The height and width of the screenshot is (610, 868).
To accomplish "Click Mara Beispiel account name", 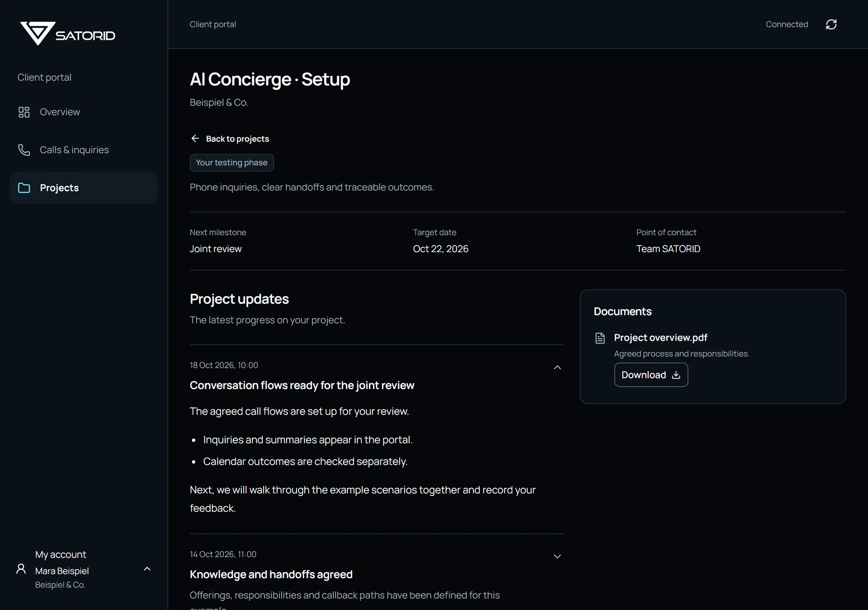I will (x=62, y=571).
